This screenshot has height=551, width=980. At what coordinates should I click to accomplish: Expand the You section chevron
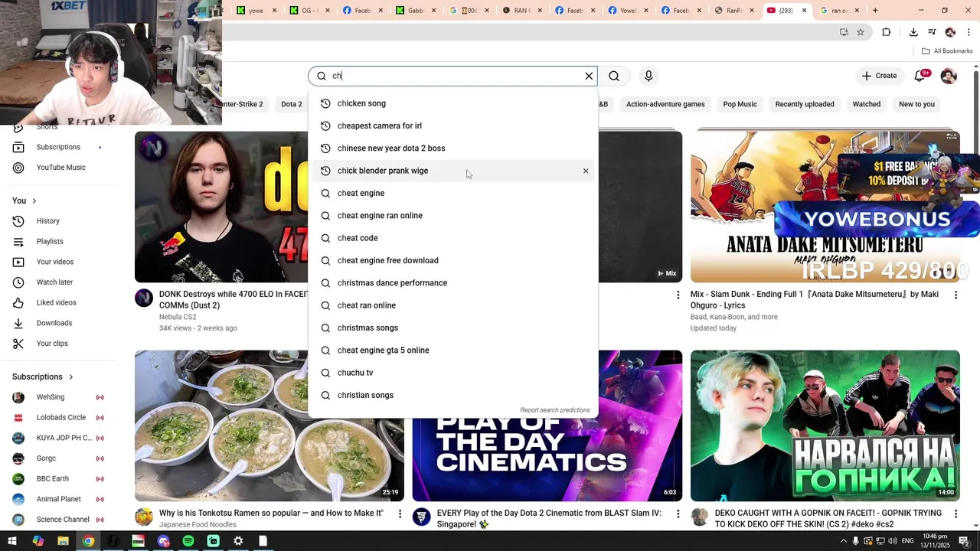coord(34,201)
